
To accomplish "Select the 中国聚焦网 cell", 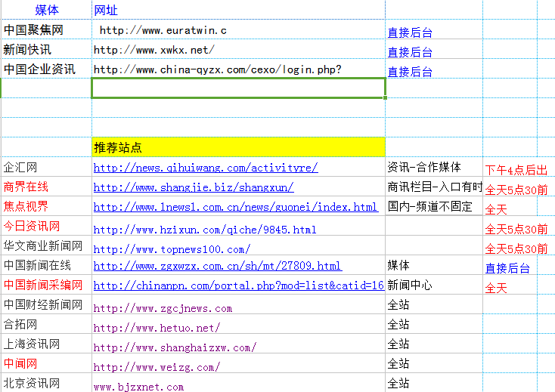I will [x=47, y=29].
